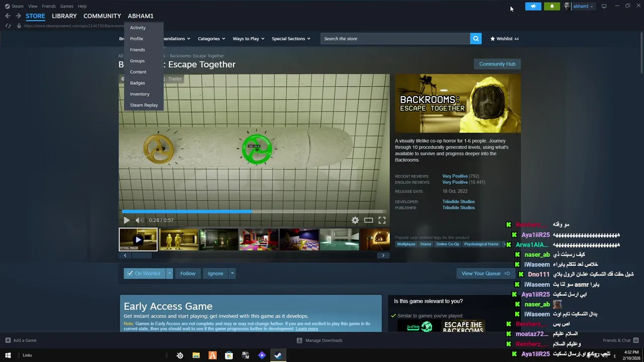The height and width of the screenshot is (362, 644).
Task: Open the Steam announcements megaphone icon
Action: point(533,6)
